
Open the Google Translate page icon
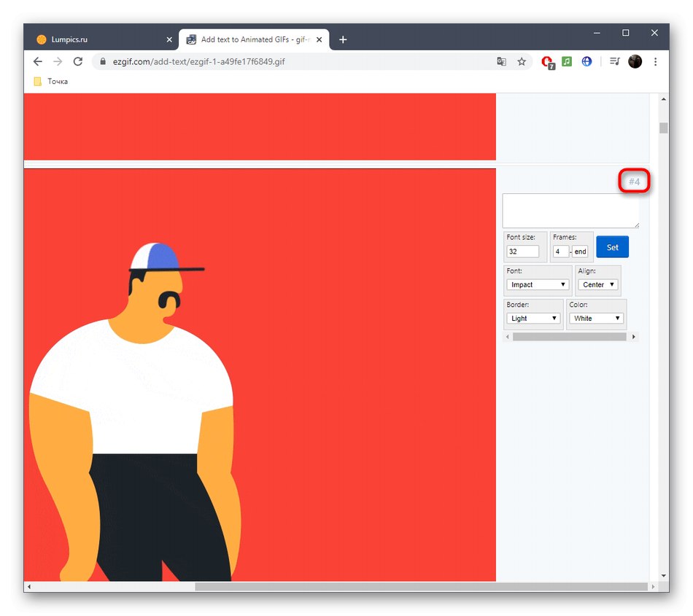(501, 61)
